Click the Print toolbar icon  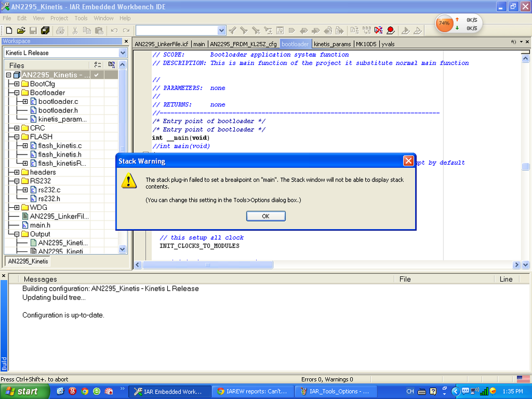coord(60,30)
